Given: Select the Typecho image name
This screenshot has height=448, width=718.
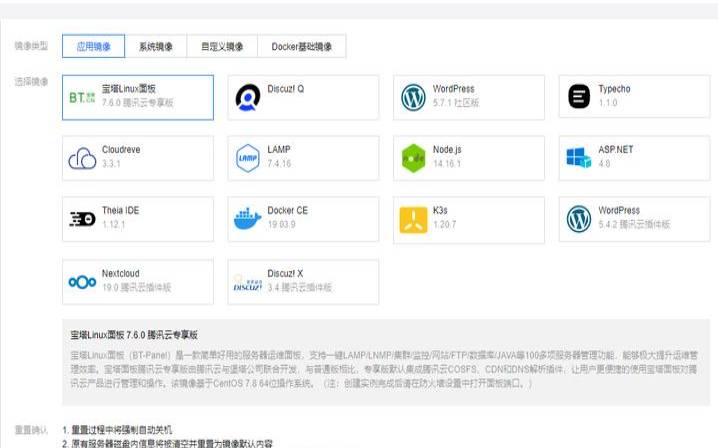Looking at the screenshot, I should (x=614, y=88).
